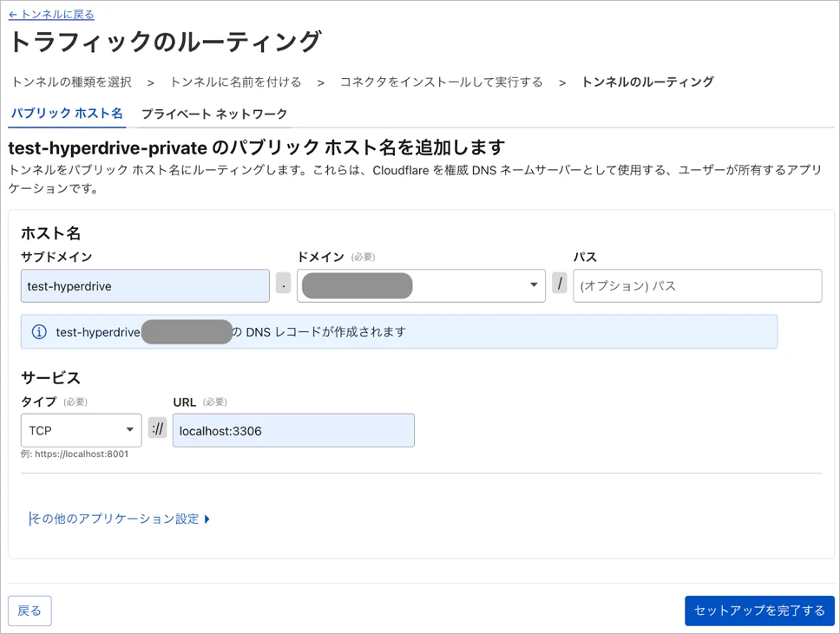Select the トンネルのルーティング breadcrumb step
Viewport: 840px width, 634px height.
pos(647,82)
